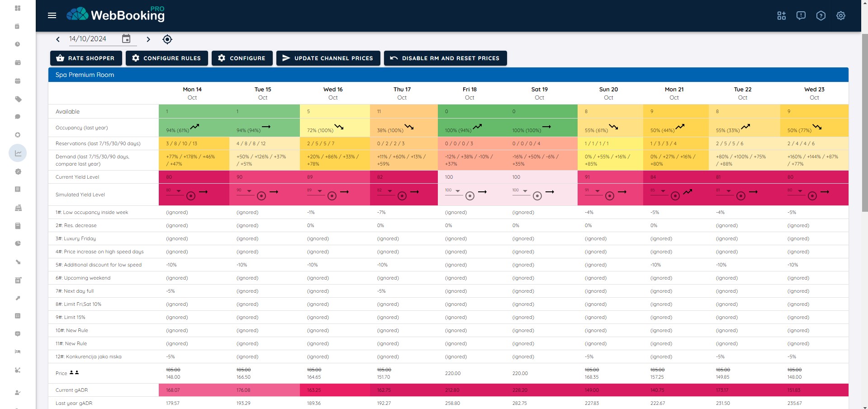868x409 pixels.
Task: Click the 14/10/2024 date input field
Action: coord(93,39)
